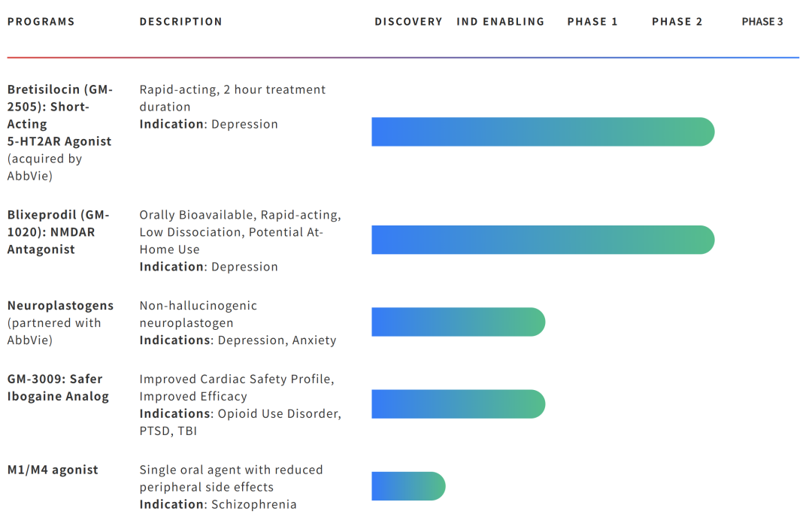
Task: Click the PROGRAMS column header
Action: [41, 22]
